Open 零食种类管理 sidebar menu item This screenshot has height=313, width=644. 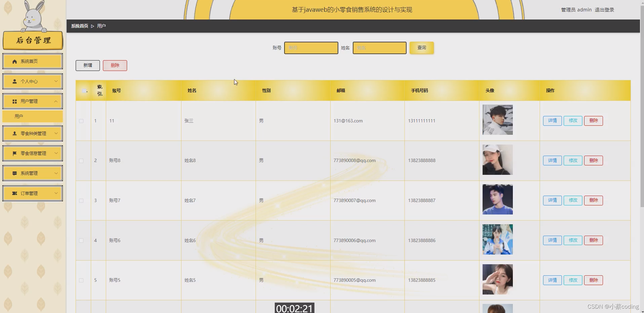[x=33, y=133]
